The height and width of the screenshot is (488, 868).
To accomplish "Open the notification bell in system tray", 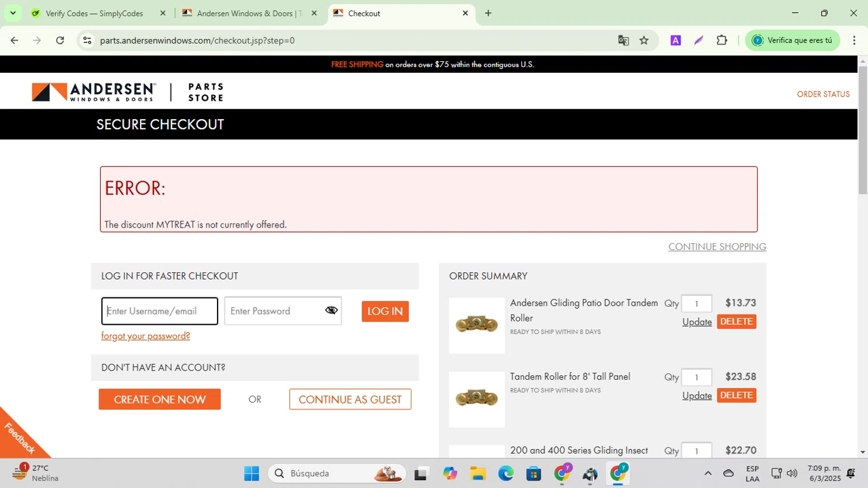I will tap(851, 474).
